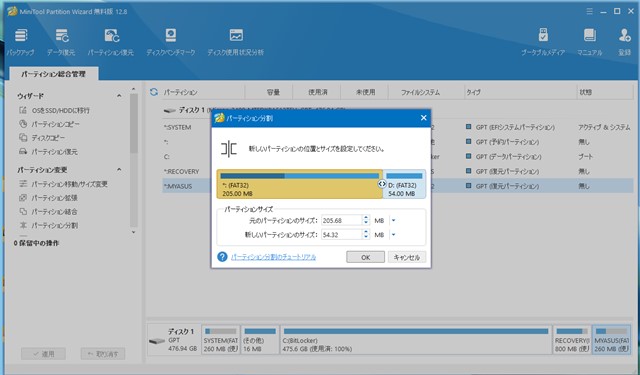Select the C: partition row
Screen dimensions: 640x375
pyautogui.click(x=397, y=157)
